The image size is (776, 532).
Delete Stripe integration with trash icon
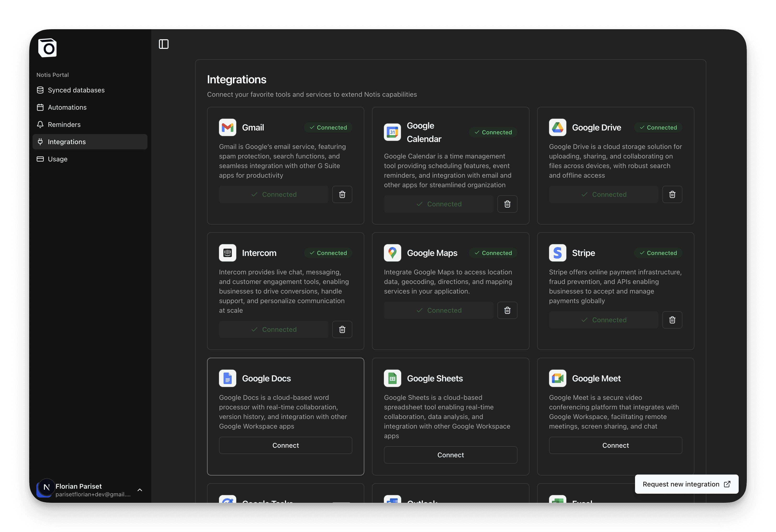tap(672, 320)
